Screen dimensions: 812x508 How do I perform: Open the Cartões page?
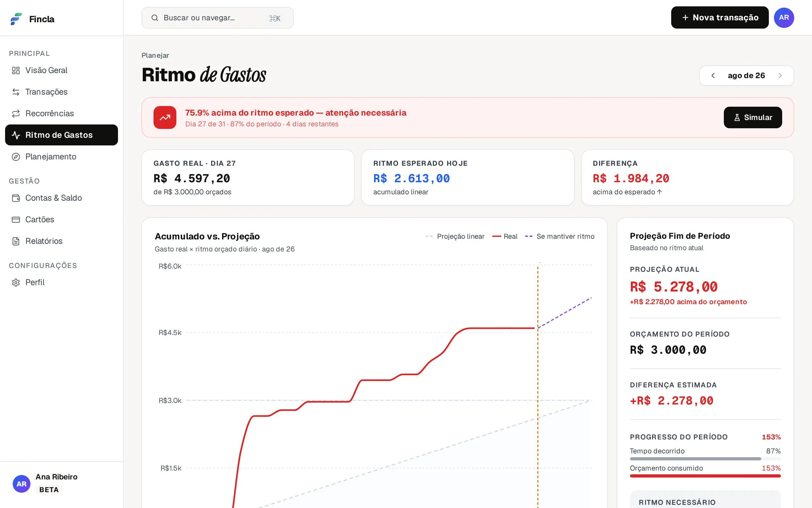pyautogui.click(x=62, y=219)
